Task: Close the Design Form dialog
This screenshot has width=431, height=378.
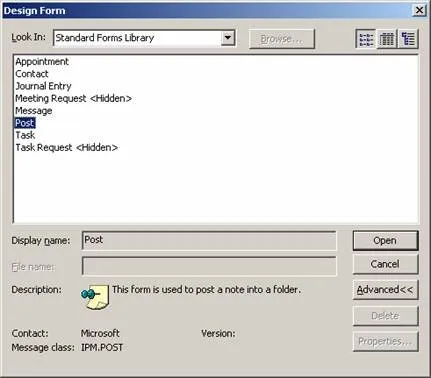Action: pos(419,10)
